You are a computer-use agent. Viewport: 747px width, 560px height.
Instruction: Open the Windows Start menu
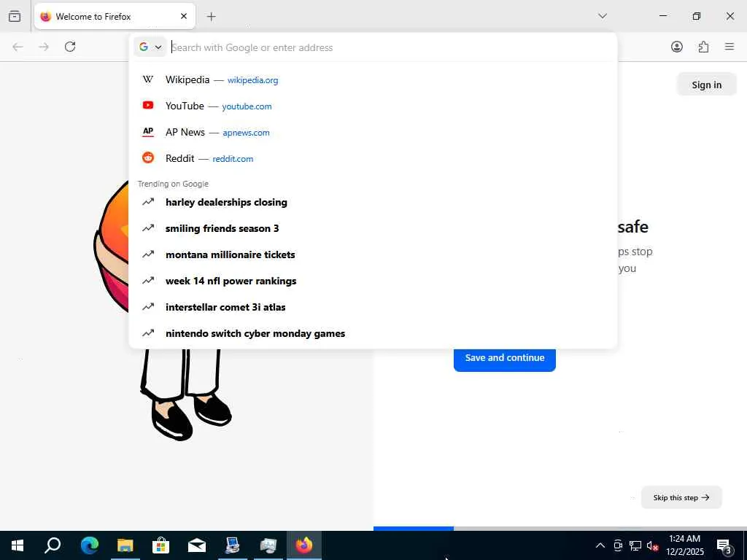pyautogui.click(x=18, y=545)
